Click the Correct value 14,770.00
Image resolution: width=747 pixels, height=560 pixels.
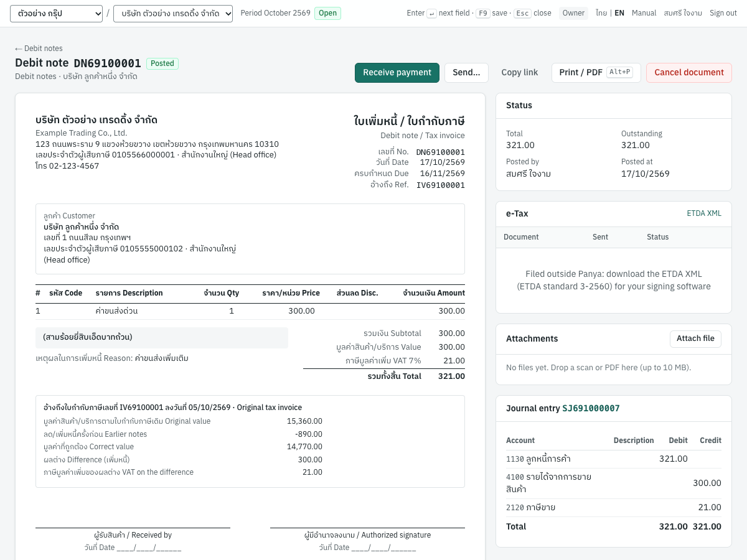[x=304, y=447]
